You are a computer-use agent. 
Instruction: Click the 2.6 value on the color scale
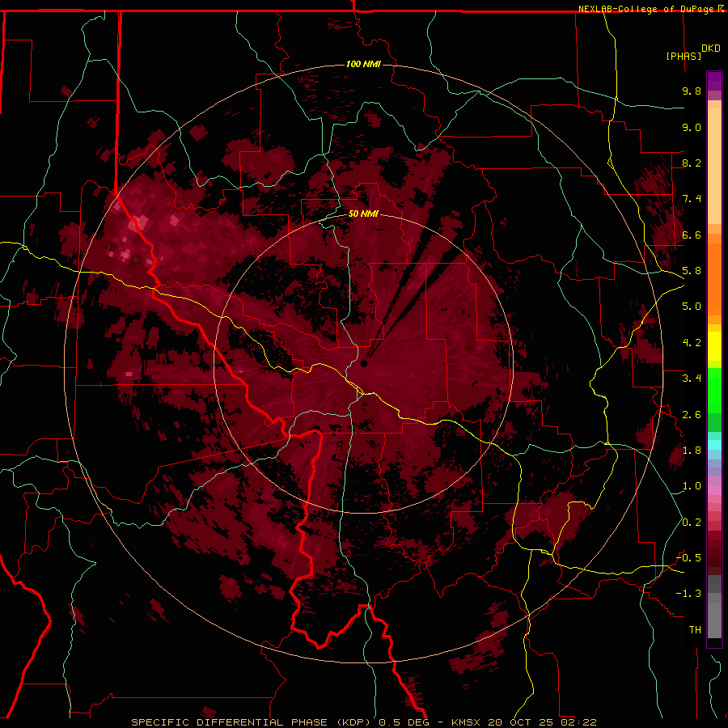click(692, 415)
